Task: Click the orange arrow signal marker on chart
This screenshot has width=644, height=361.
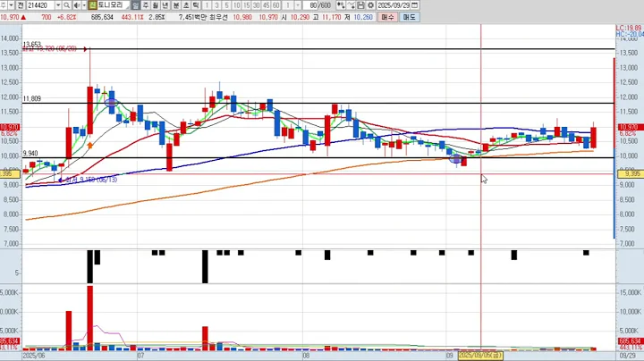Action: point(90,146)
